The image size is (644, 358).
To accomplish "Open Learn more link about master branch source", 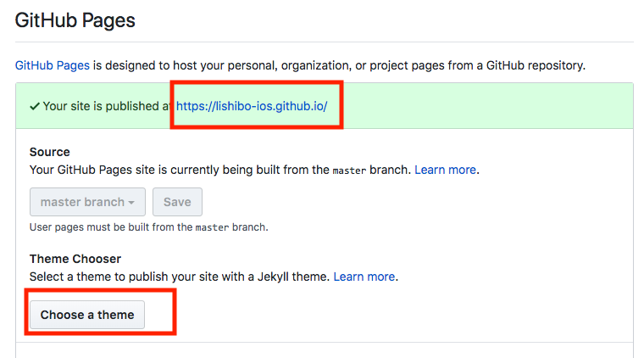I will [445, 170].
